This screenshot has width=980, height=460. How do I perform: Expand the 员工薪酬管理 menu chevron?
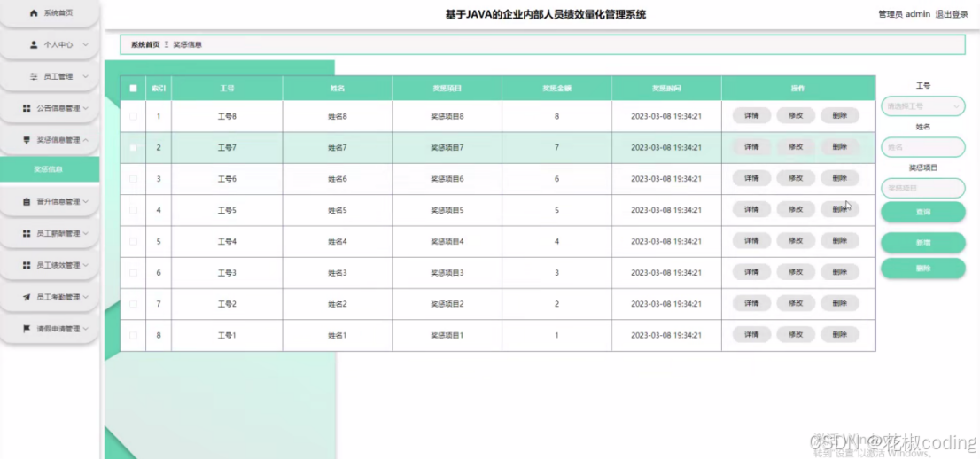click(86, 233)
